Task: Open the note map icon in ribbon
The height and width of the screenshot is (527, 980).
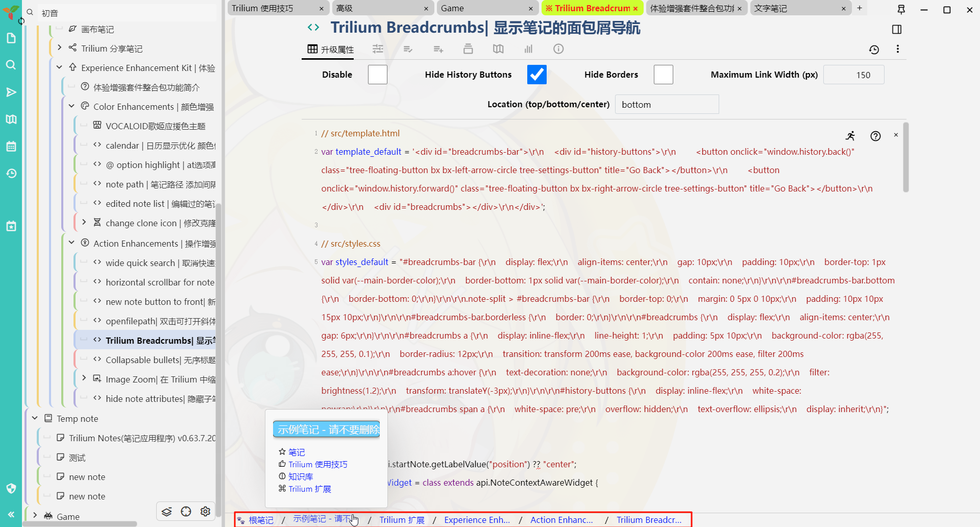Action: coord(498,49)
